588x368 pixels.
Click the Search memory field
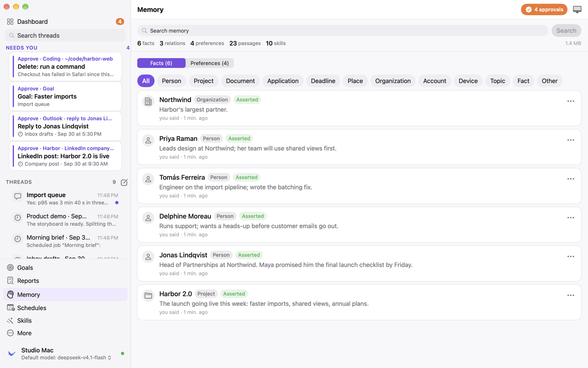(x=343, y=31)
